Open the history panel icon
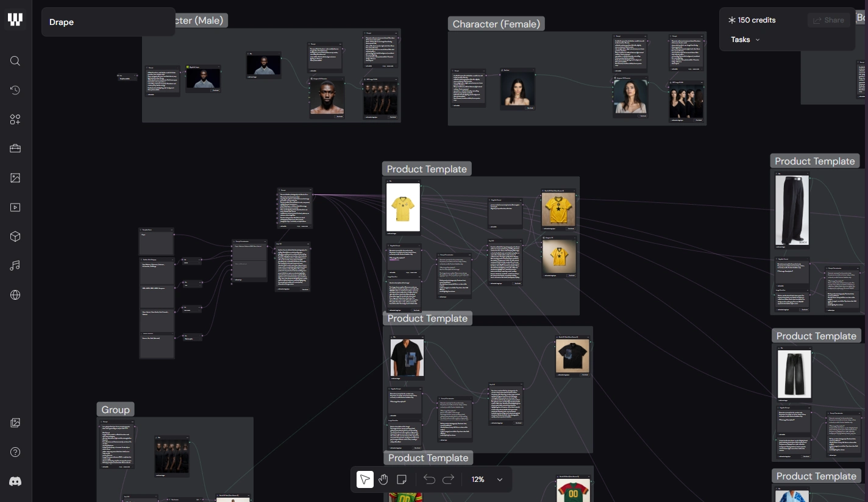The image size is (868, 502). [x=15, y=90]
